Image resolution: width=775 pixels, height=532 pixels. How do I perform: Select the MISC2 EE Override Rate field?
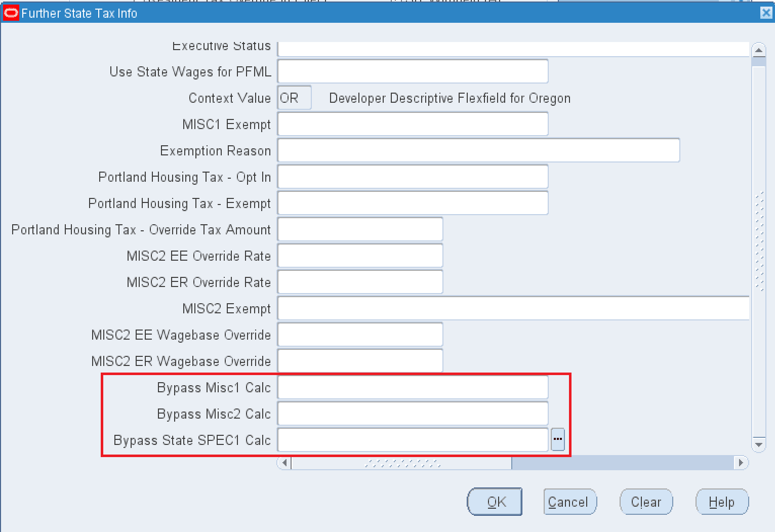(x=359, y=255)
